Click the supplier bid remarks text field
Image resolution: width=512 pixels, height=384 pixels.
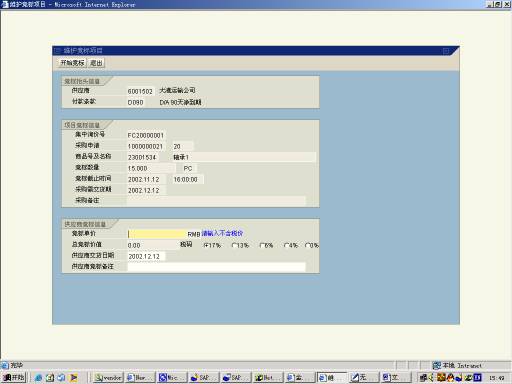[x=216, y=267]
